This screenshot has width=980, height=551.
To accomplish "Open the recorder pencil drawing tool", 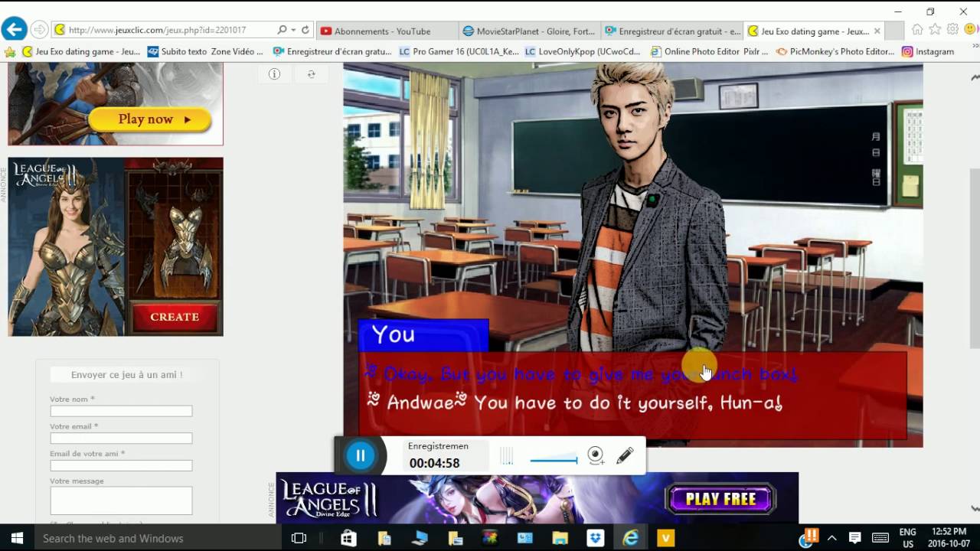I will [x=625, y=456].
